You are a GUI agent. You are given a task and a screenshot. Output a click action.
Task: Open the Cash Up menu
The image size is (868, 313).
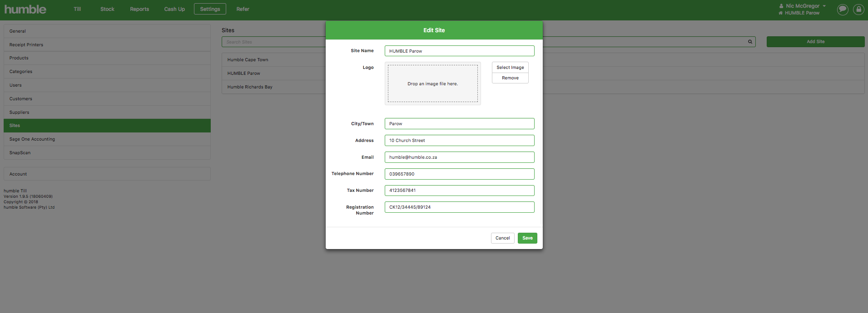(x=174, y=9)
